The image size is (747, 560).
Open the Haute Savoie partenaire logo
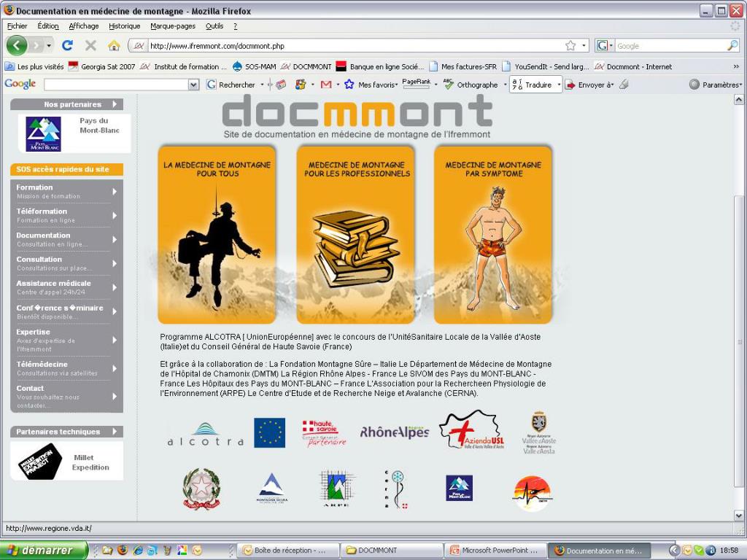(323, 433)
